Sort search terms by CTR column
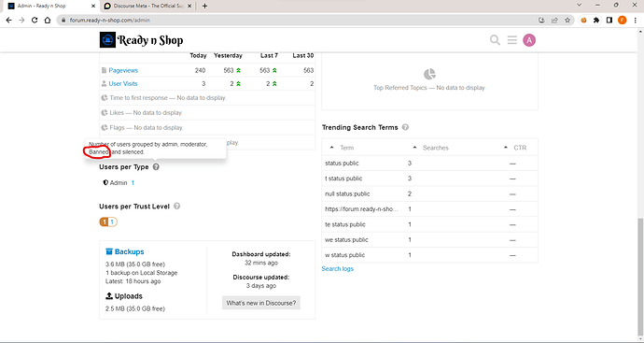This screenshot has width=644, height=343. coord(515,148)
